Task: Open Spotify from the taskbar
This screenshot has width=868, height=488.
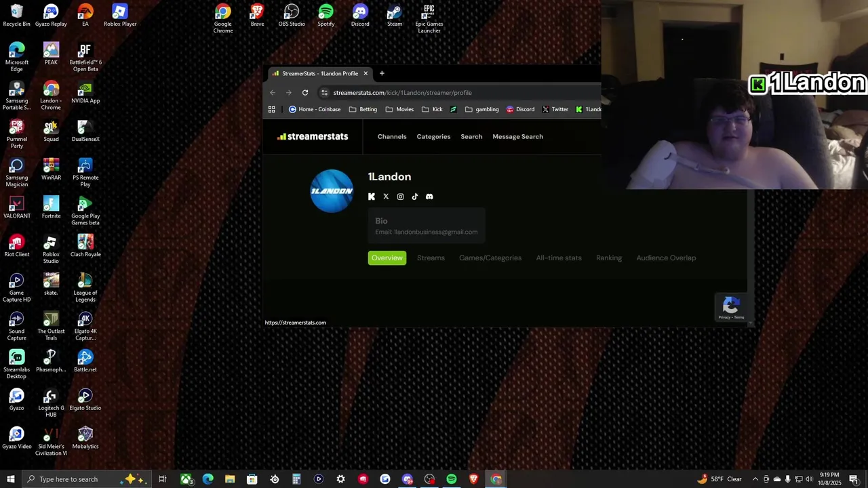Action: [x=452, y=479]
